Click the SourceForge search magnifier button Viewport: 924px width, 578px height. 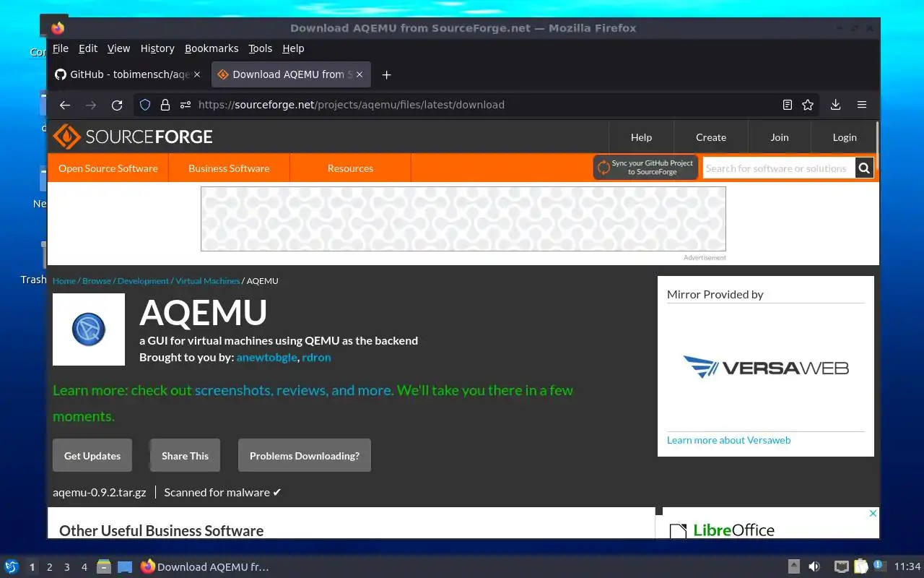(x=864, y=168)
